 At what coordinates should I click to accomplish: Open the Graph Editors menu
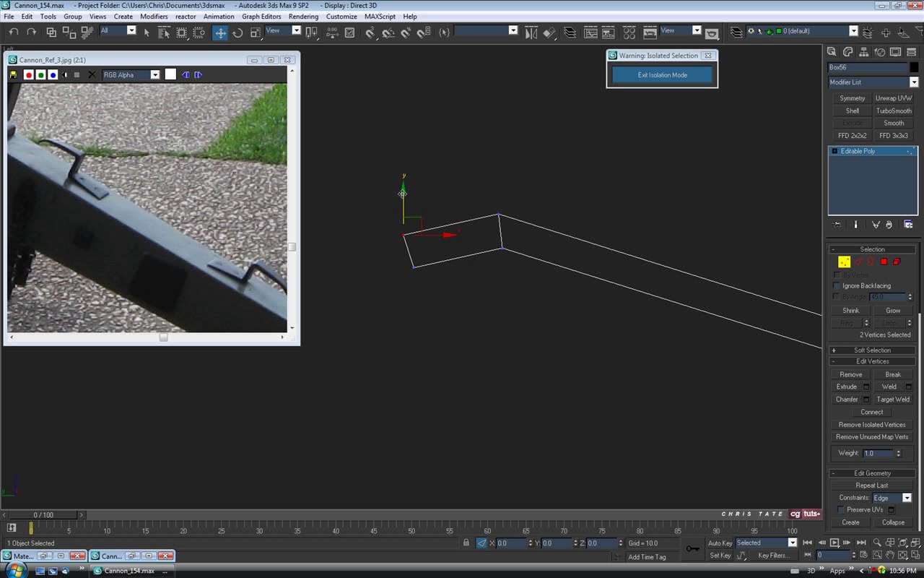[261, 16]
